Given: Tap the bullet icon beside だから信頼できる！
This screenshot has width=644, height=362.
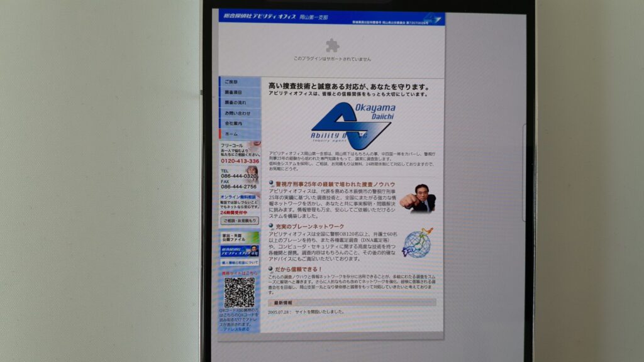Looking at the screenshot, I should [271, 269].
